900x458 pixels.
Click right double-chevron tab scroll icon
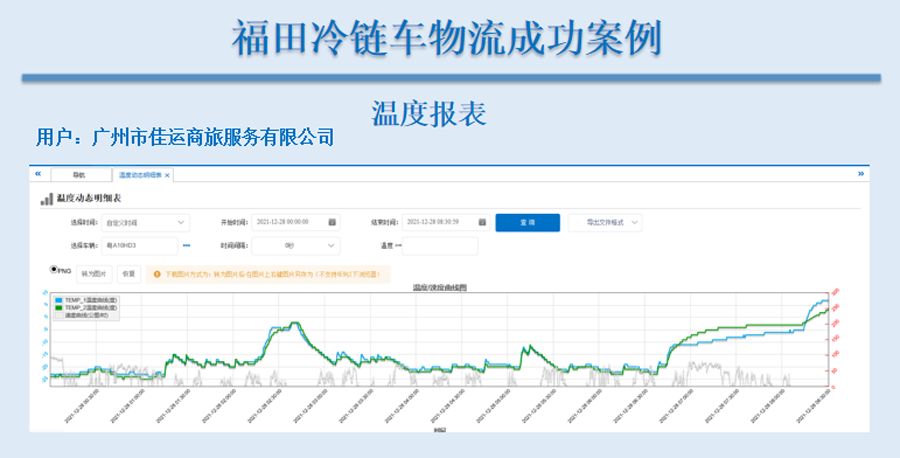tap(861, 174)
